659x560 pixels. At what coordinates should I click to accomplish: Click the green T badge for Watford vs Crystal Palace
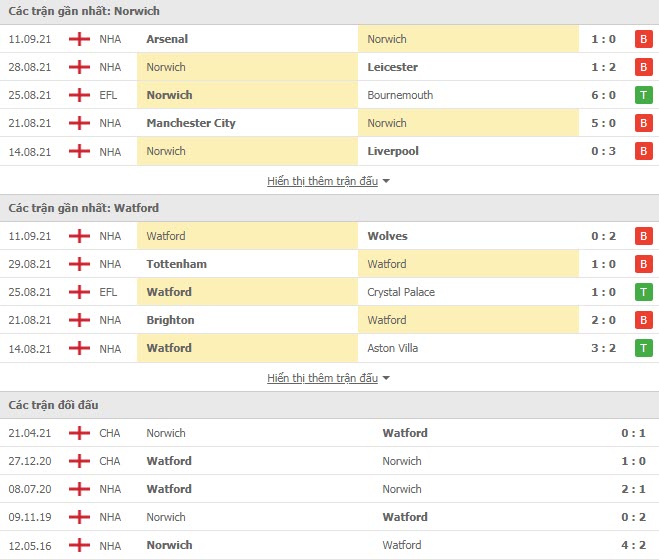pos(643,292)
